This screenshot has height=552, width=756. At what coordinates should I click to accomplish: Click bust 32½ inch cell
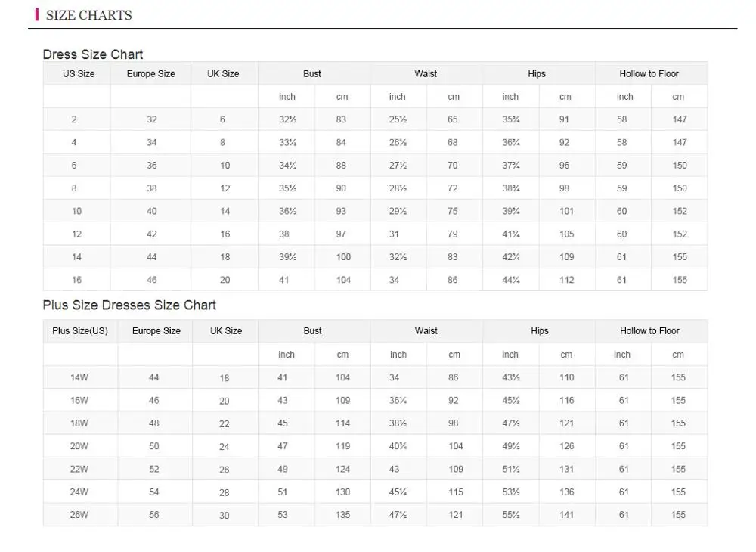pyautogui.click(x=287, y=119)
